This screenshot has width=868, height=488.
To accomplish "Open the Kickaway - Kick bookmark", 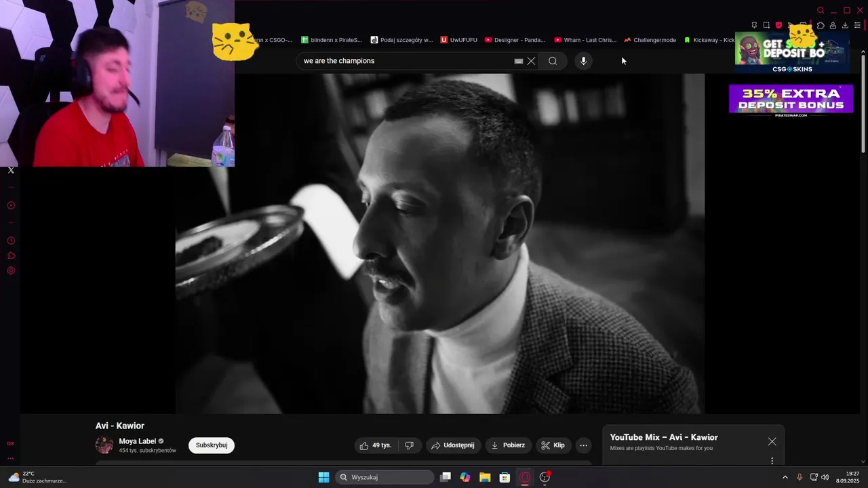I will point(709,40).
